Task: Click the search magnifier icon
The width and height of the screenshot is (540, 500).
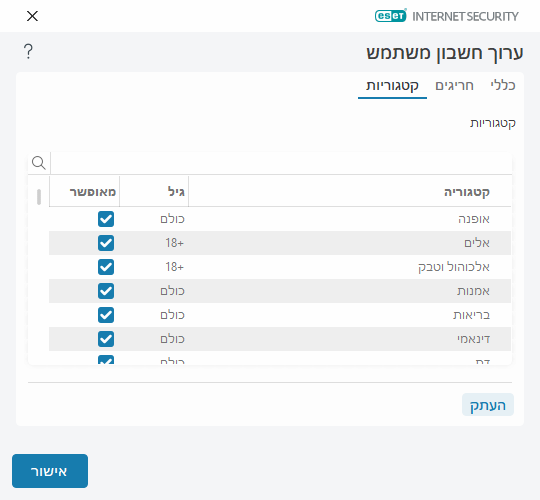Action: point(39,163)
